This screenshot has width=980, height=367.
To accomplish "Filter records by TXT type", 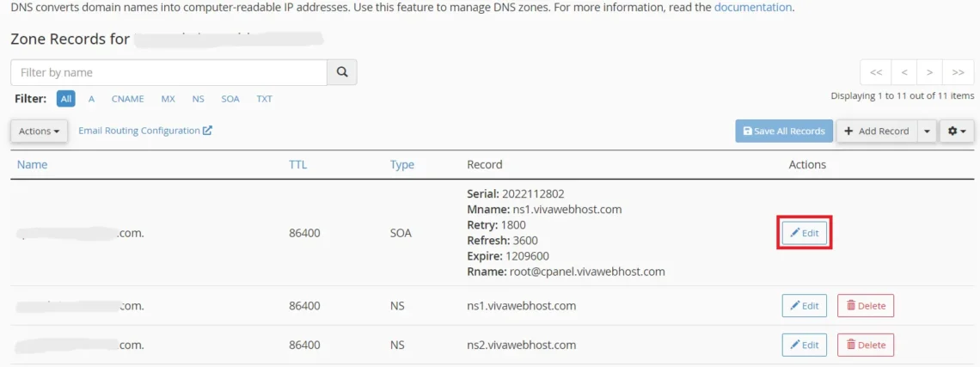I will pos(265,99).
